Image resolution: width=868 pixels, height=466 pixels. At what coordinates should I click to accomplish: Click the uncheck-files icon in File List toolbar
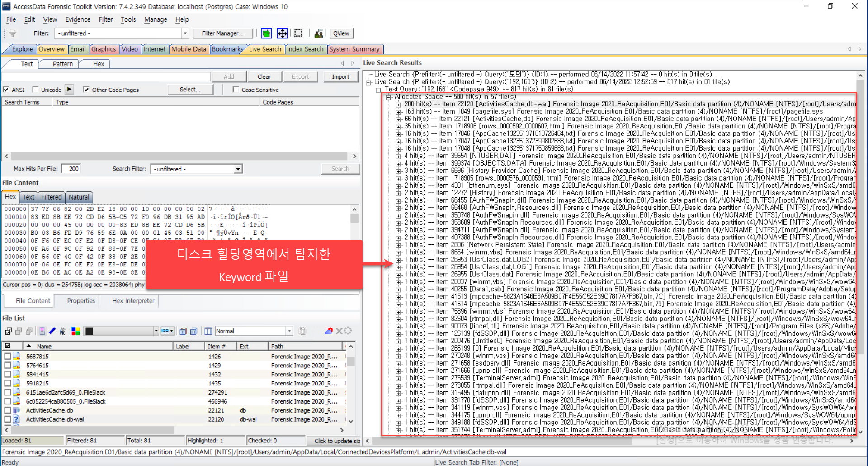pos(19,331)
